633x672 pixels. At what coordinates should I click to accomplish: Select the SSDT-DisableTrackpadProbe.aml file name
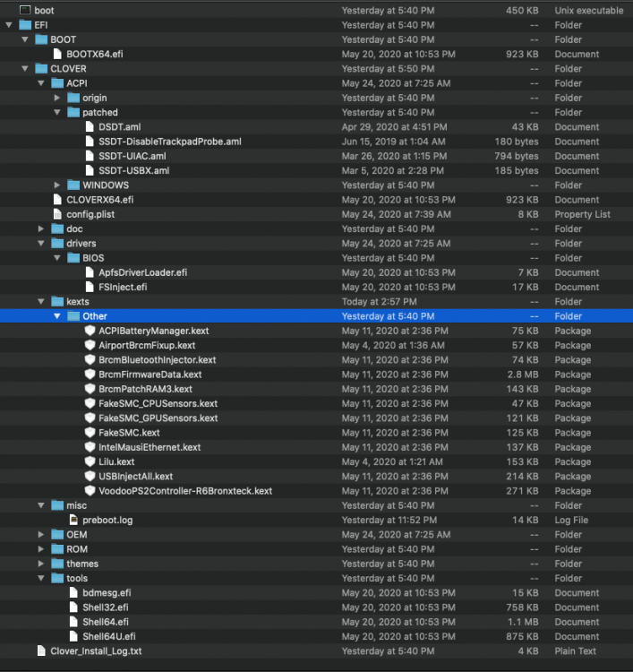(170, 142)
